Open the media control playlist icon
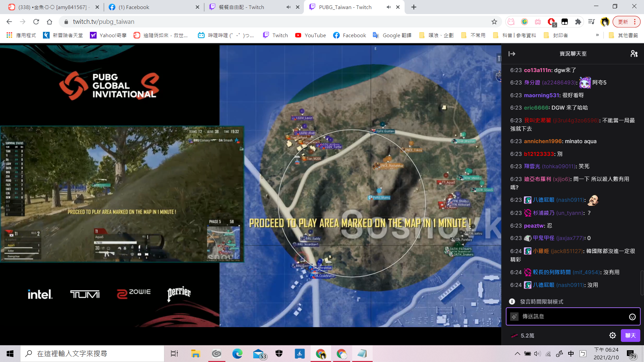 pyautogui.click(x=591, y=22)
